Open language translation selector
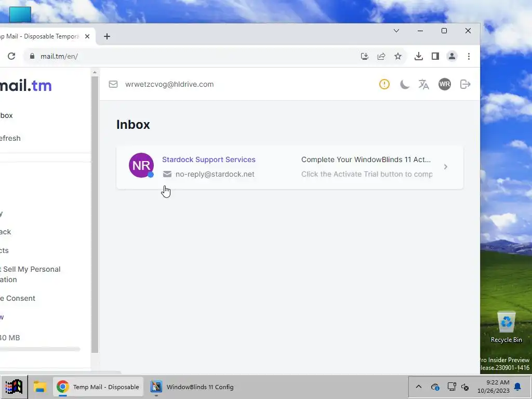The width and height of the screenshot is (532, 399). (x=424, y=84)
